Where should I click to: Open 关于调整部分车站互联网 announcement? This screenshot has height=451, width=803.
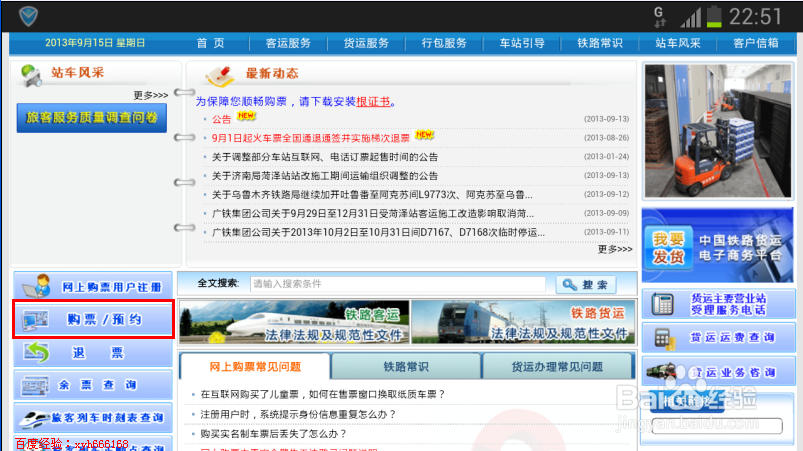click(325, 157)
